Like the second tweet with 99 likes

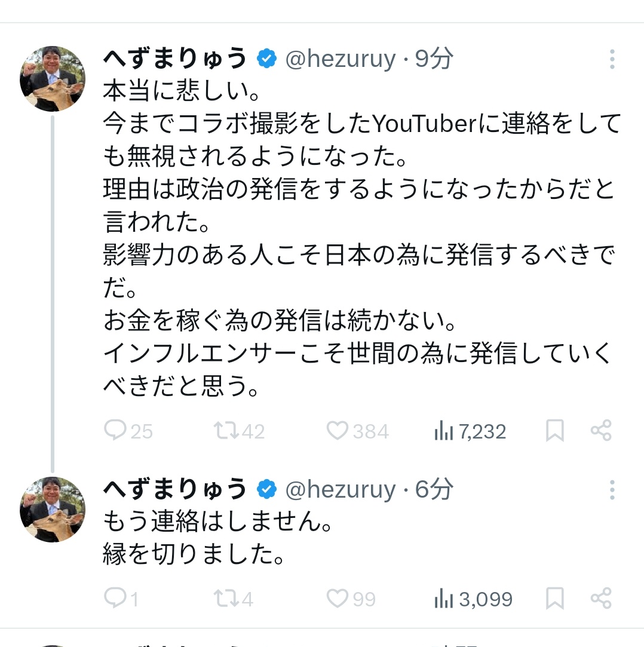338,598
